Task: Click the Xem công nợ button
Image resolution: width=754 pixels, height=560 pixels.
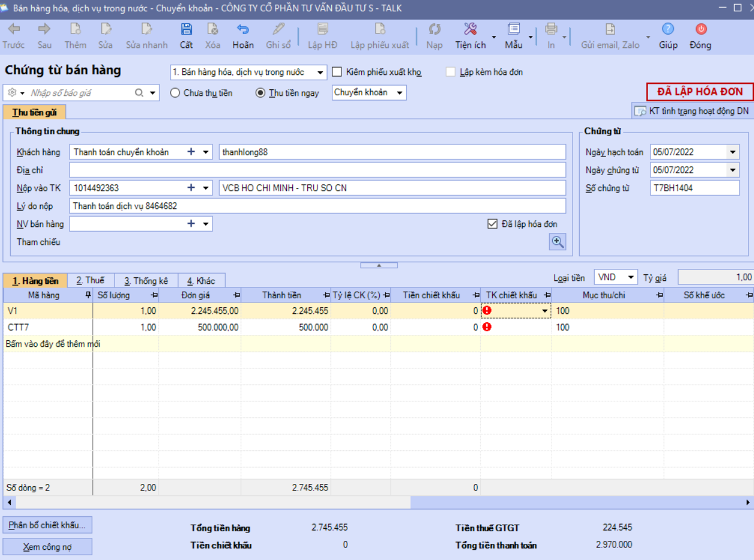Action: (47, 547)
